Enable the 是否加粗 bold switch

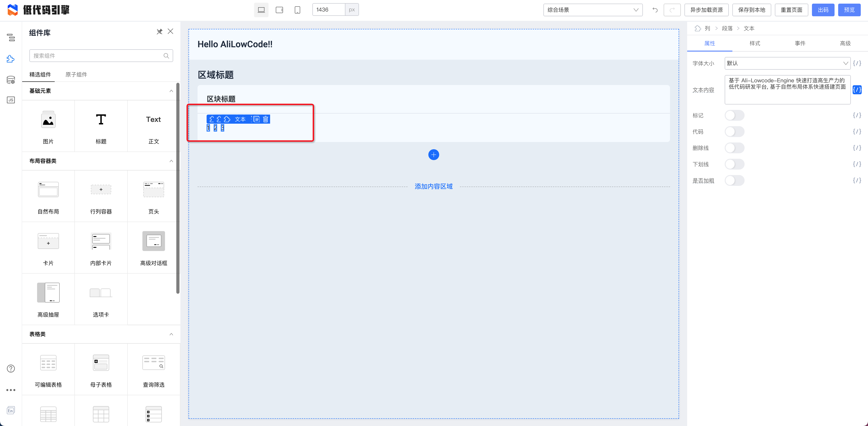[x=734, y=181]
